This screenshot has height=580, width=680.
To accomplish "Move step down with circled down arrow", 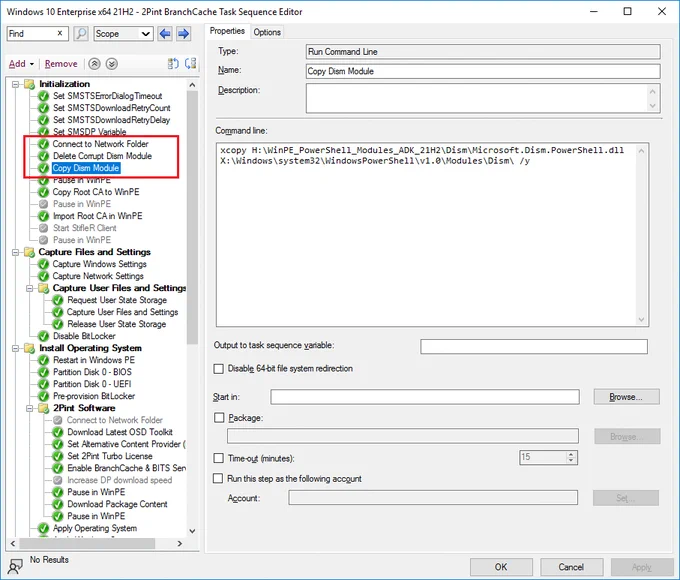I will [111, 64].
